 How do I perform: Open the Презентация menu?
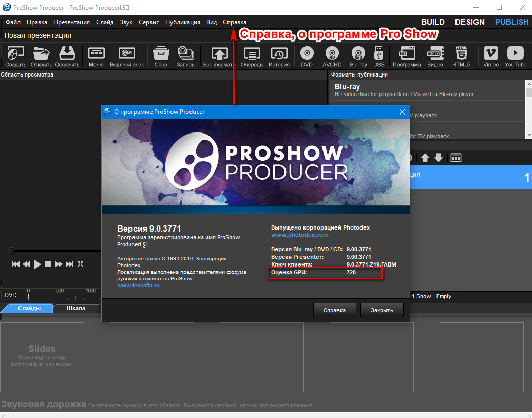point(71,22)
